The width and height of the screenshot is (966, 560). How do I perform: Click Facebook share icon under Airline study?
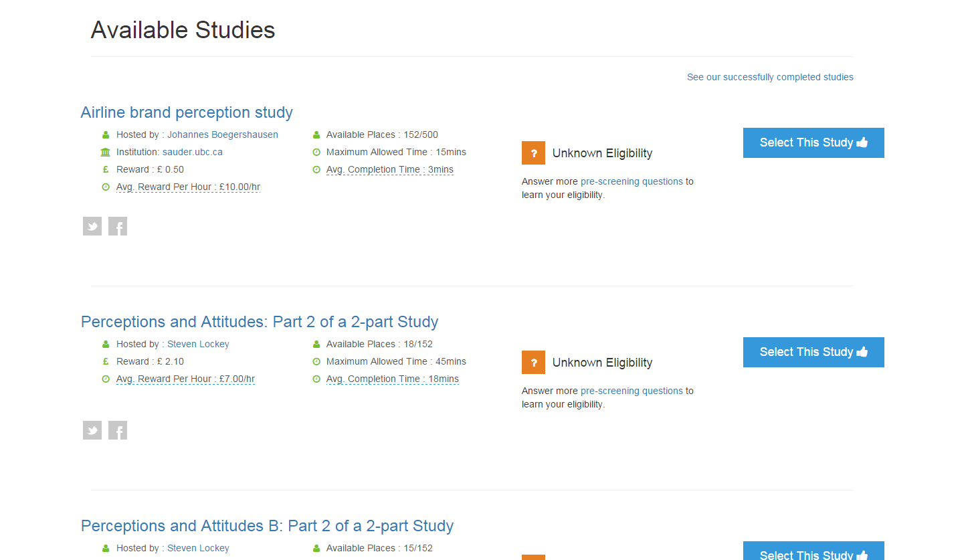(118, 226)
